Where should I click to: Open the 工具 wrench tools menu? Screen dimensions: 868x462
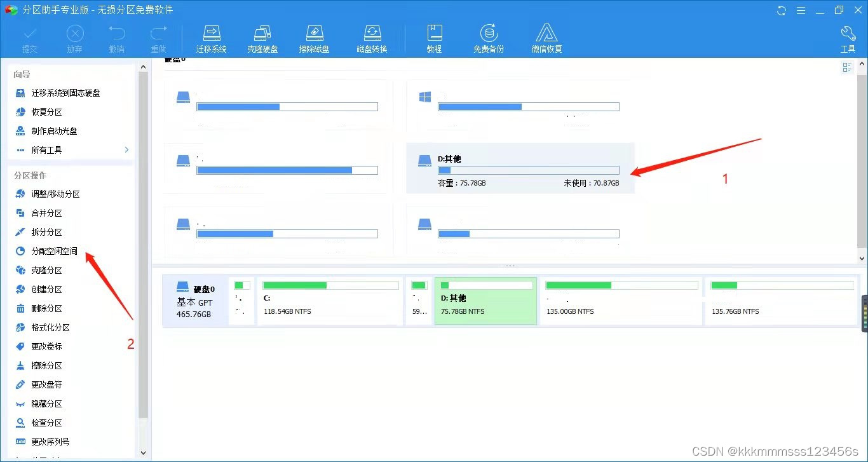pyautogui.click(x=848, y=39)
